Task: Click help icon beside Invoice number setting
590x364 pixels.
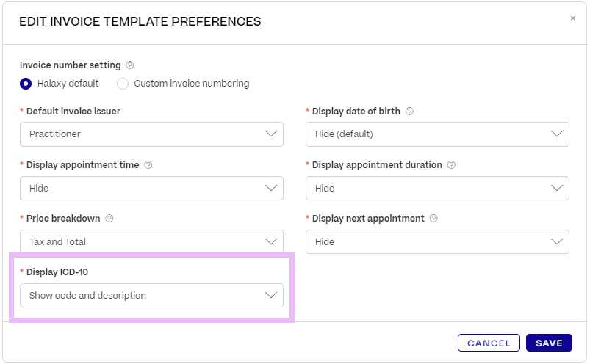Action: (x=130, y=65)
